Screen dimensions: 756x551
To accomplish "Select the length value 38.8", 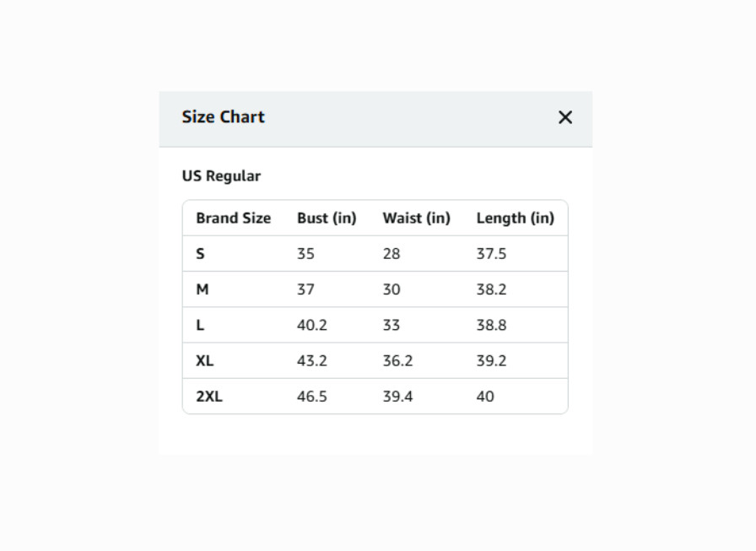I will click(491, 325).
